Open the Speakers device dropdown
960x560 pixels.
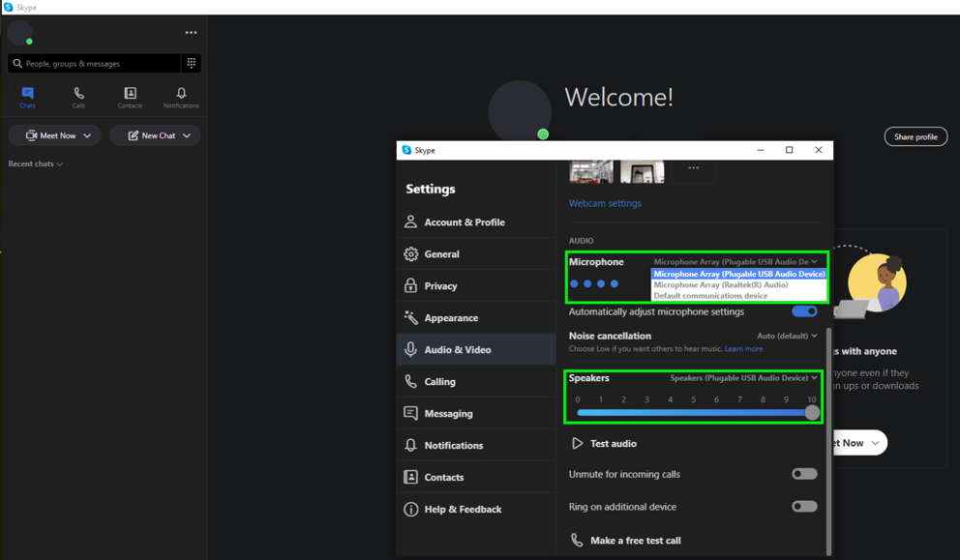pyautogui.click(x=743, y=378)
